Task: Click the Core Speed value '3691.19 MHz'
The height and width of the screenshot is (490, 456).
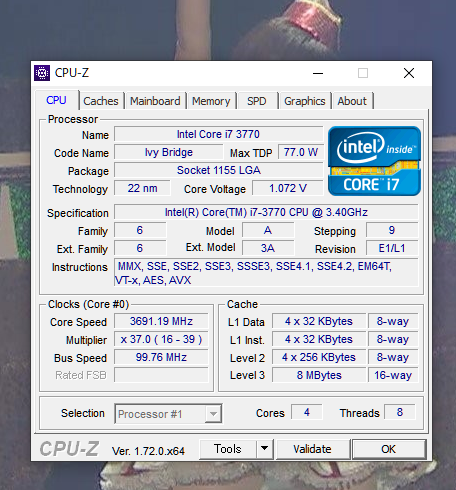Action: [161, 321]
